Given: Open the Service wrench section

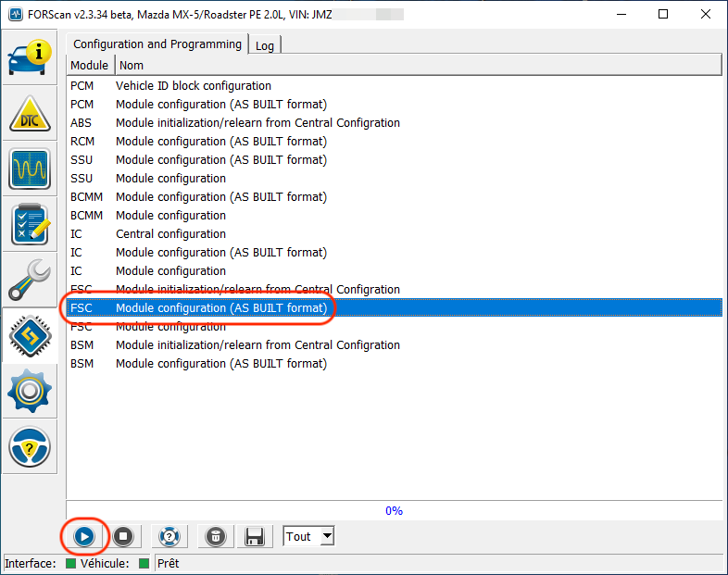Looking at the screenshot, I should click(30, 281).
